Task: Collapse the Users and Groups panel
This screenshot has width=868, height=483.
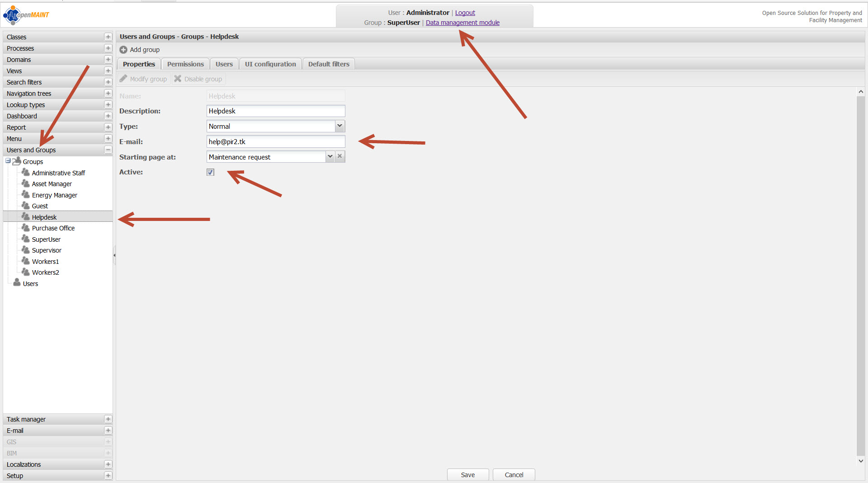Action: click(108, 150)
